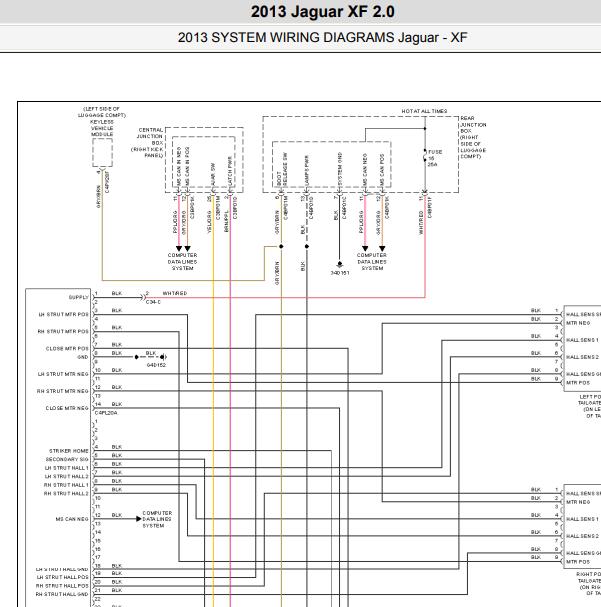Click the AJAR SW pin label
The width and height of the screenshot is (601, 607).
click(x=213, y=174)
